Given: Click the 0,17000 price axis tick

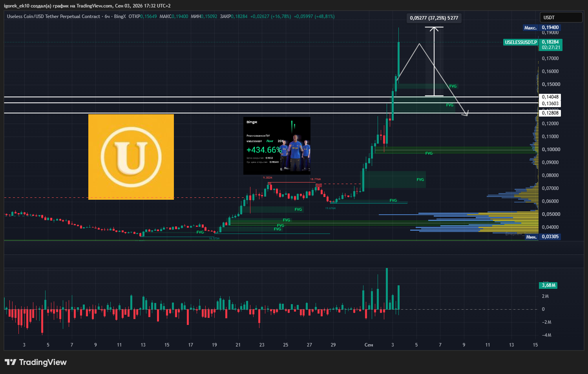Looking at the screenshot, I should coord(550,58).
